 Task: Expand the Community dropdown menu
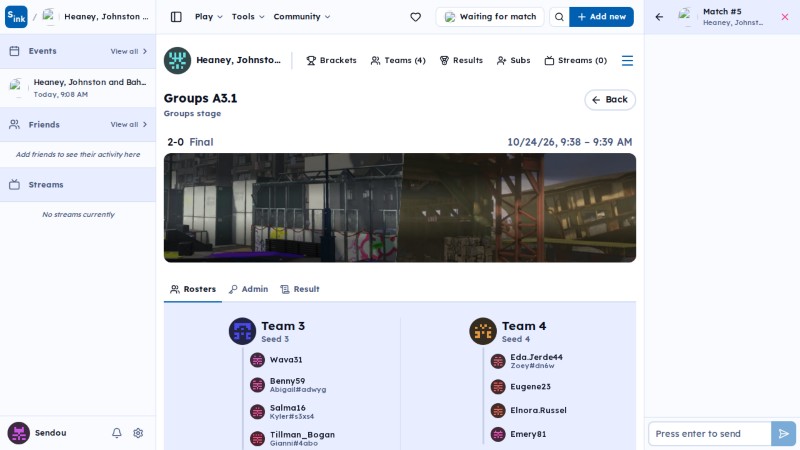(x=302, y=17)
